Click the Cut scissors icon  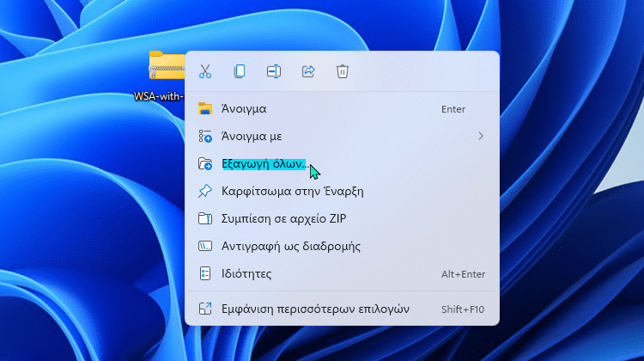(205, 71)
